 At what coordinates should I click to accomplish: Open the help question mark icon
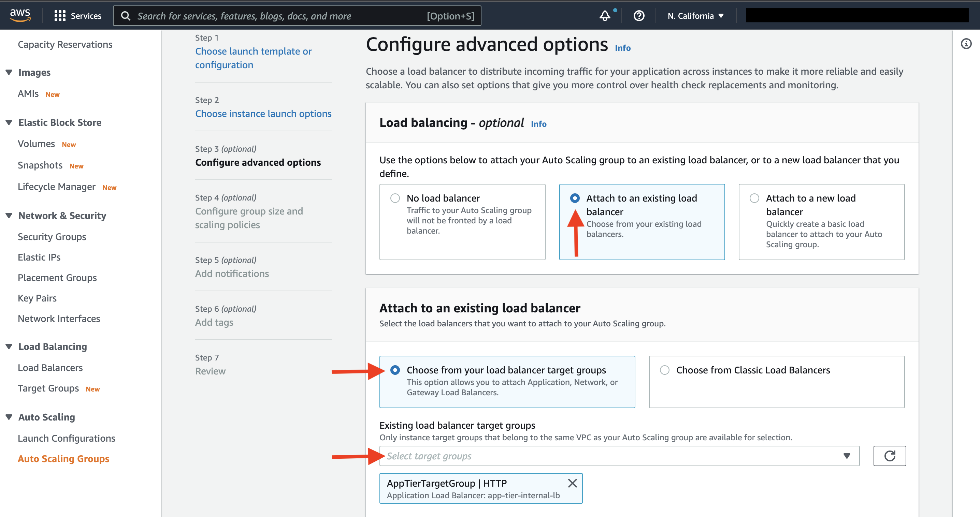pyautogui.click(x=639, y=16)
